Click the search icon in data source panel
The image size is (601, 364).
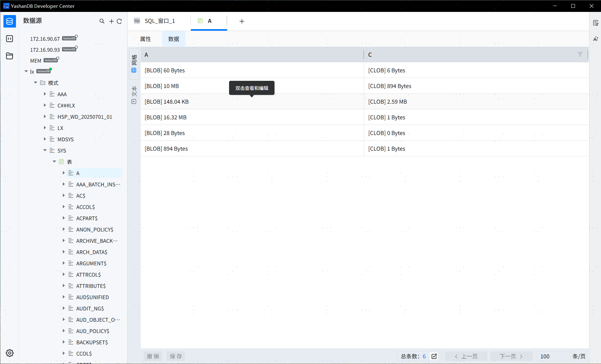click(x=102, y=21)
